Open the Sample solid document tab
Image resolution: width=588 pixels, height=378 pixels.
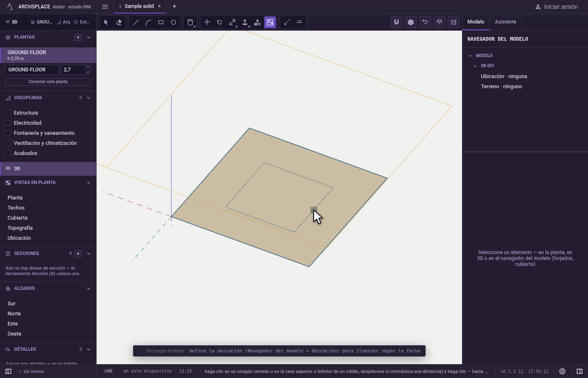click(x=139, y=6)
